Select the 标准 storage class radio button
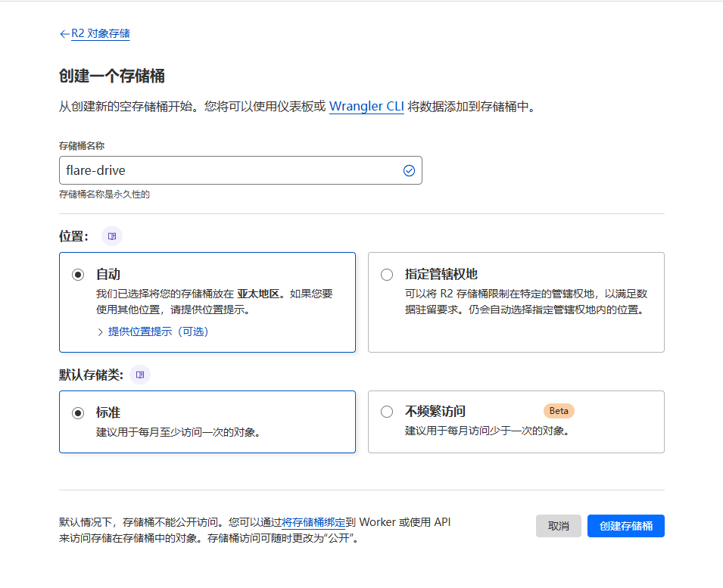This screenshot has width=723, height=588. [78, 412]
